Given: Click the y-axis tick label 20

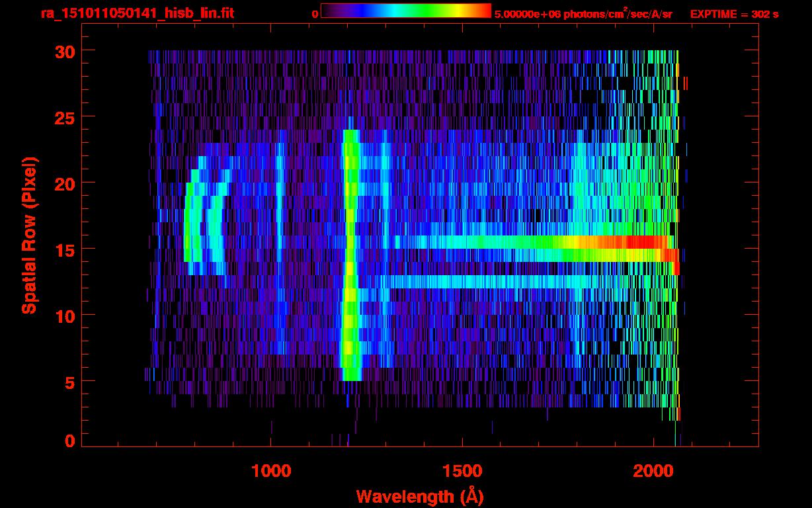Looking at the screenshot, I should [64, 183].
